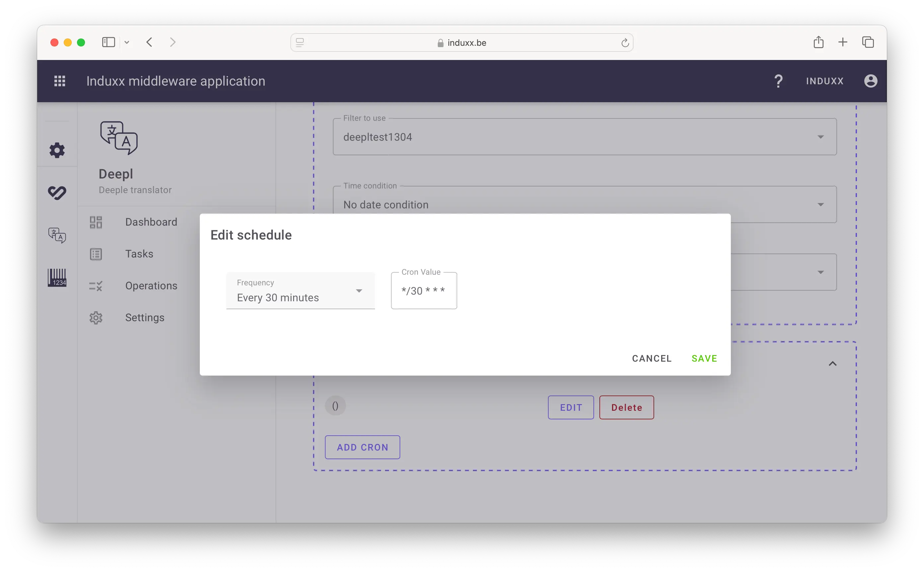Open the Operations menu item
Viewport: 924px width, 572px height.
151,286
